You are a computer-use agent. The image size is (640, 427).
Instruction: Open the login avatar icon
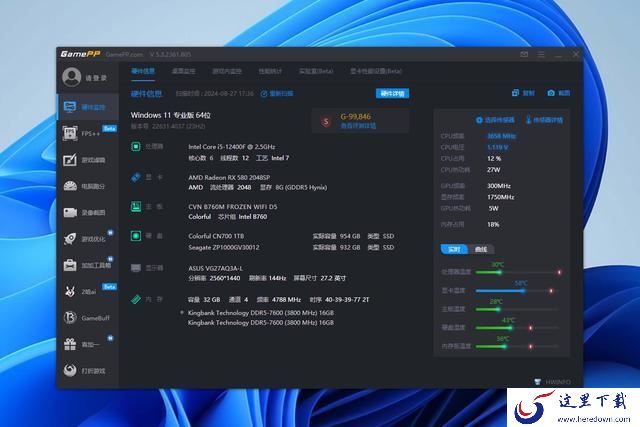click(72, 77)
